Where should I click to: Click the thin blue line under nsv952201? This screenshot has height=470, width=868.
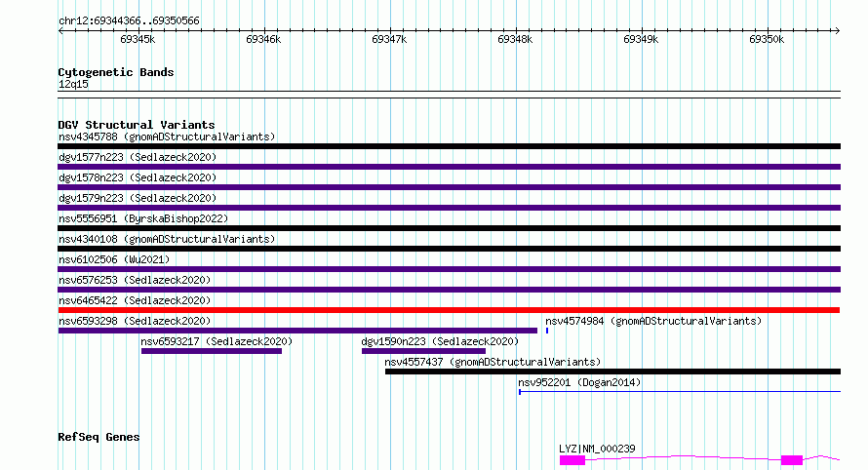[680, 392]
